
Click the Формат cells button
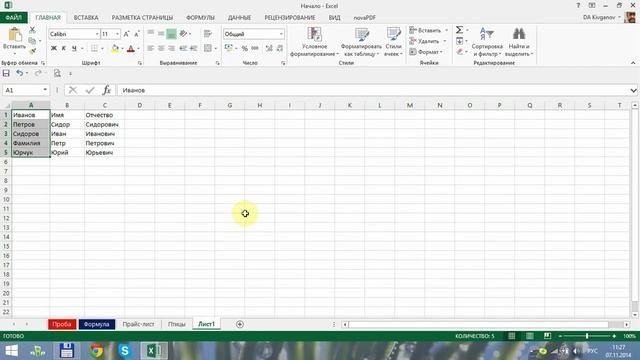[426, 52]
